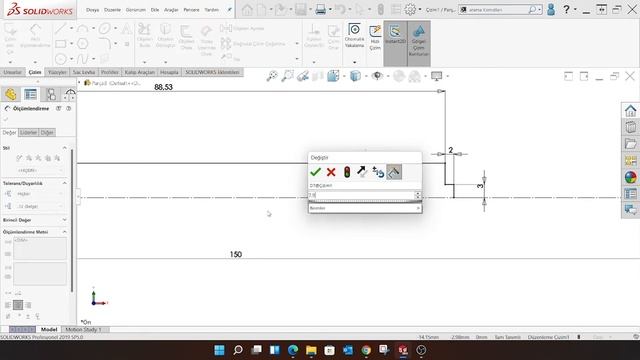The image size is (640, 360).
Task: Open the Otomatik Yakalama dropdown arrow
Action: tap(354, 62)
